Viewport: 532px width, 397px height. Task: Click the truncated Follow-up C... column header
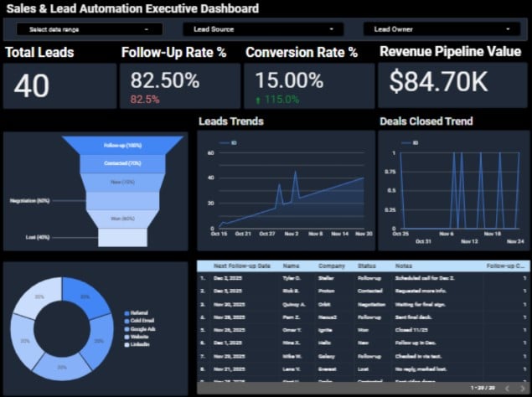(505, 266)
